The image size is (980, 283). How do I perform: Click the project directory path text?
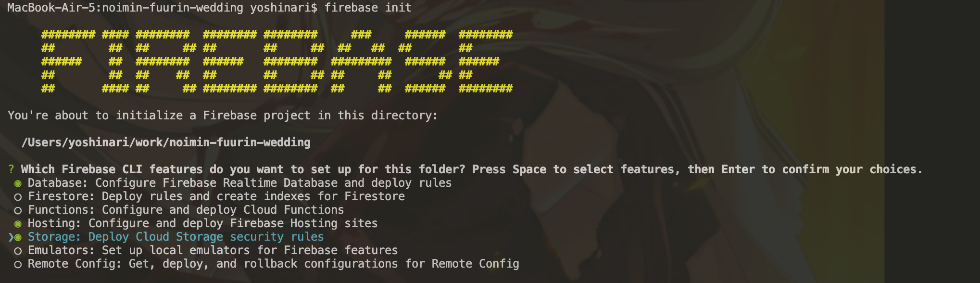click(166, 142)
